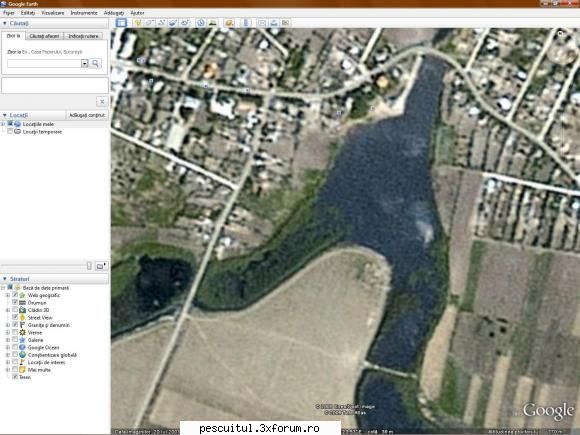The width and height of the screenshot is (580, 435).
Task: Collapse the Locații panel triangle
Action: [5, 115]
